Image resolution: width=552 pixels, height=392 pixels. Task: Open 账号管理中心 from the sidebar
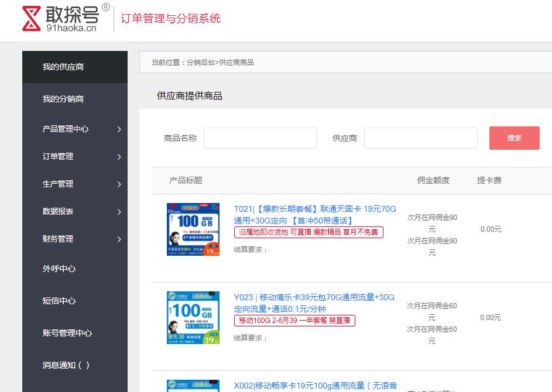[x=67, y=333]
